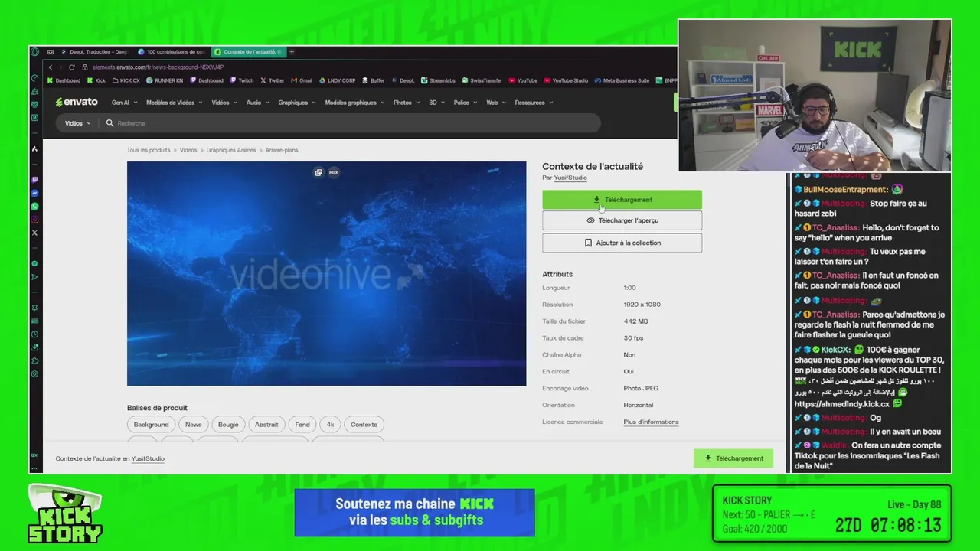Click the Twitch icon in the browser sidebar
The width and height of the screenshot is (980, 551).
coord(34,180)
